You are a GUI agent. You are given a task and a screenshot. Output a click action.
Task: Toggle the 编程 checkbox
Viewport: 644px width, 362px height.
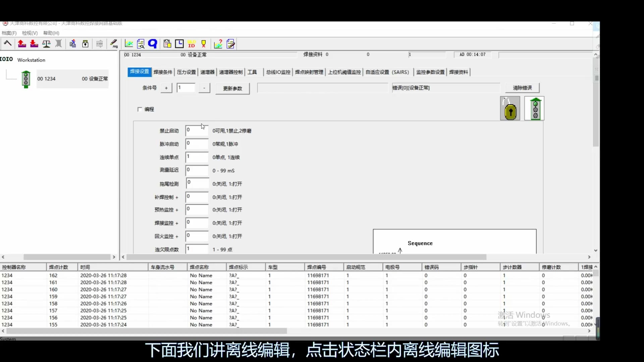point(140,109)
